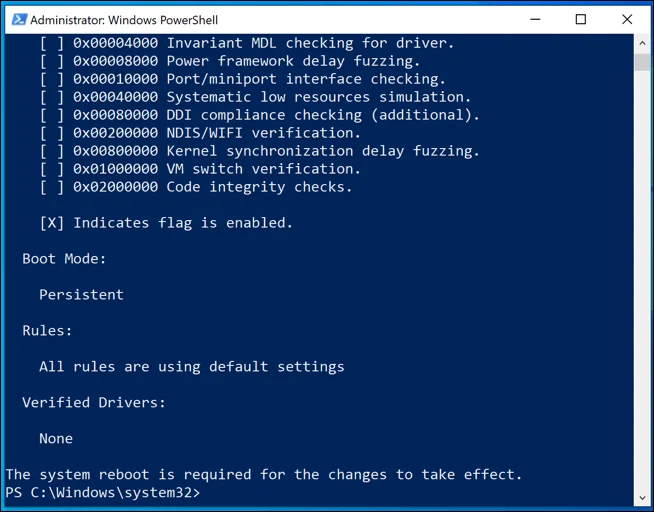
Task: Maximize the PowerShell window
Action: click(581, 19)
